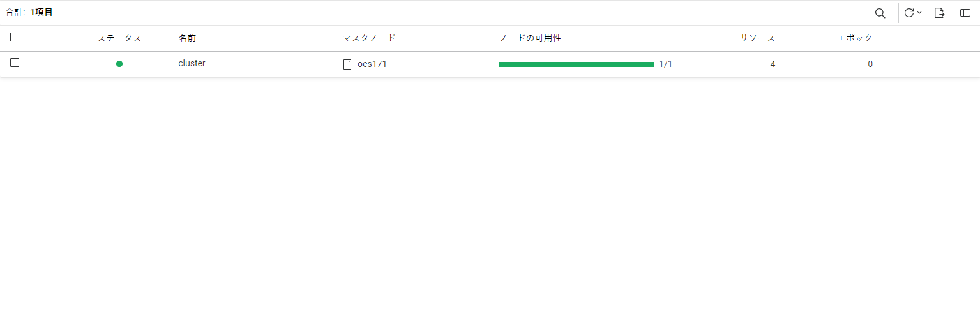Screen dimensions: 980x309
Task: Open the oes171 master node link
Action: coord(372,64)
